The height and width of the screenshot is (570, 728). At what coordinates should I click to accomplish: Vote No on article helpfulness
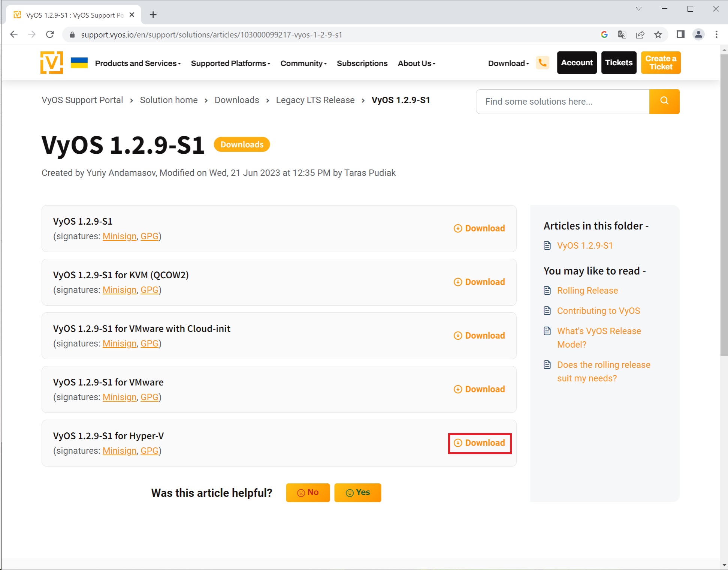[x=308, y=492]
